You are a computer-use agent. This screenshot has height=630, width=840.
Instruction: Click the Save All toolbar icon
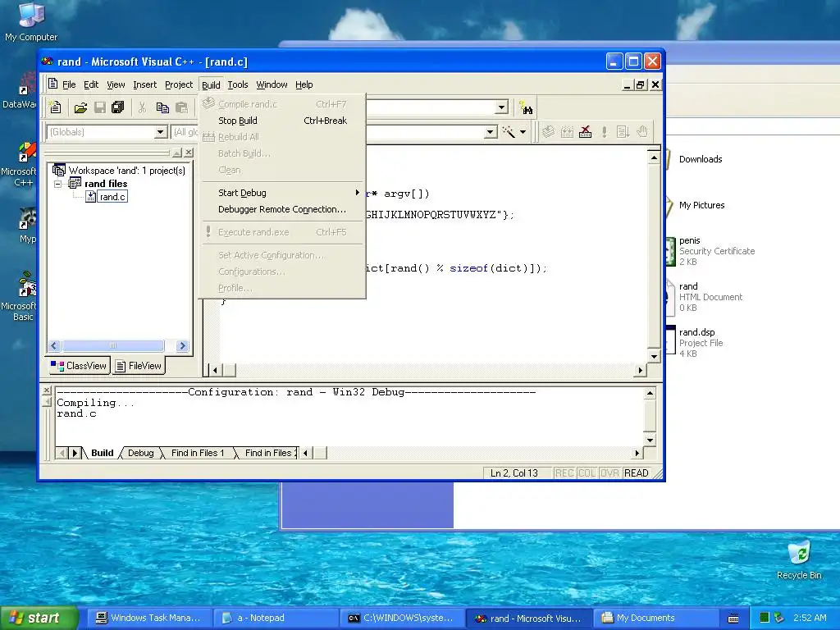(118, 107)
